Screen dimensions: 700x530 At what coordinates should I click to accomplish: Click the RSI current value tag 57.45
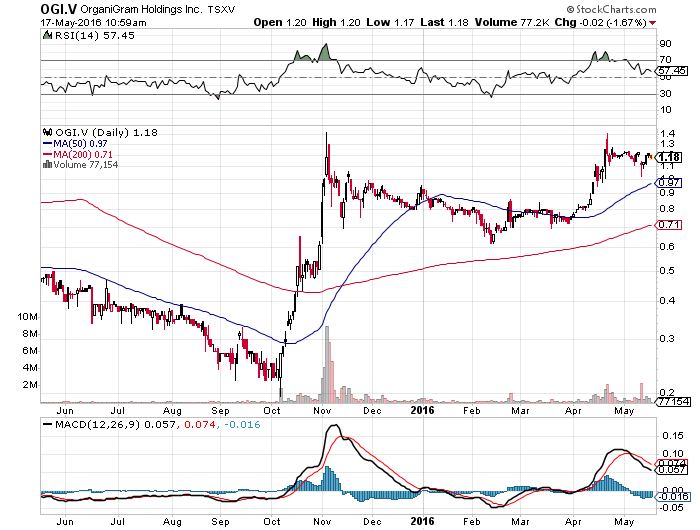click(673, 71)
